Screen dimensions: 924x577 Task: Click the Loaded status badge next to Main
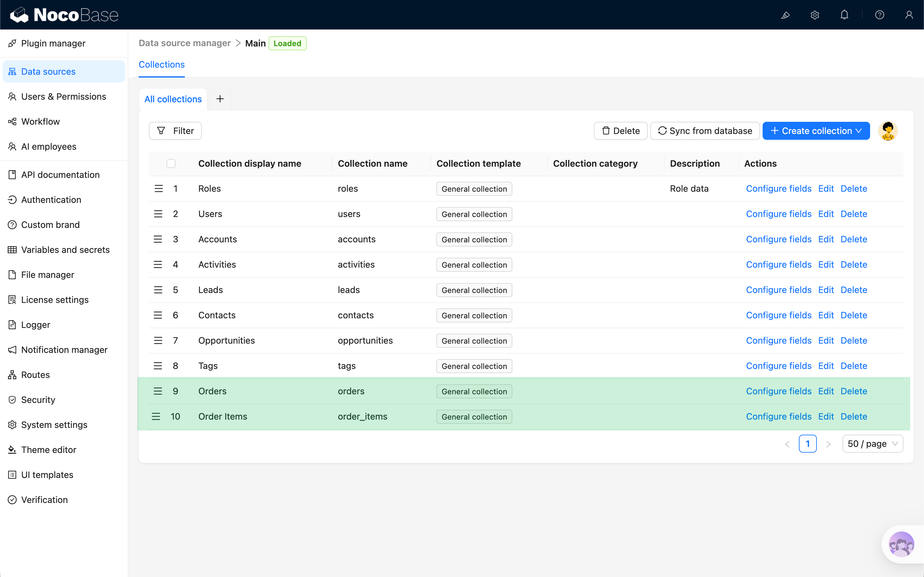point(287,43)
